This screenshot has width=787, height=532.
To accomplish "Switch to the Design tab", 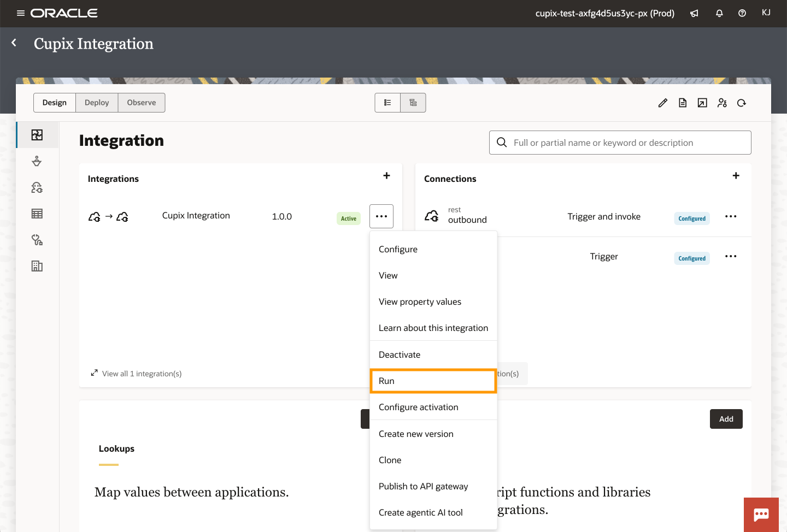I will (55, 103).
